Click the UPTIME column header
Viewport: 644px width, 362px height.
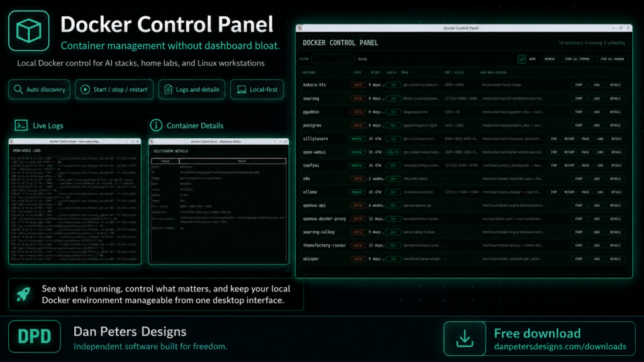(x=375, y=73)
